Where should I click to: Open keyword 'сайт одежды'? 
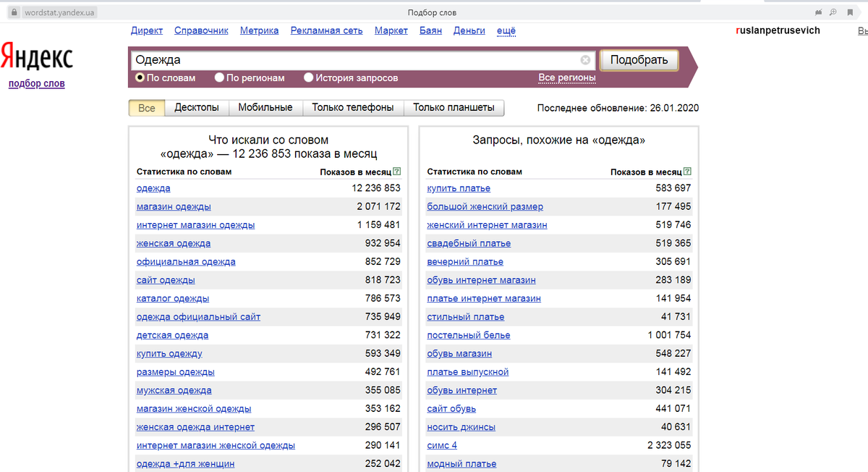166,280
